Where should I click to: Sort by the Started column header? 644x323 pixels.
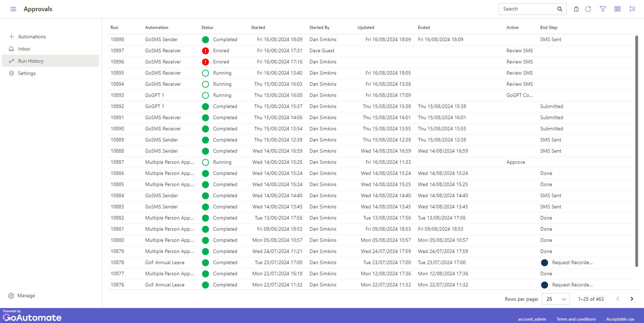(x=258, y=28)
